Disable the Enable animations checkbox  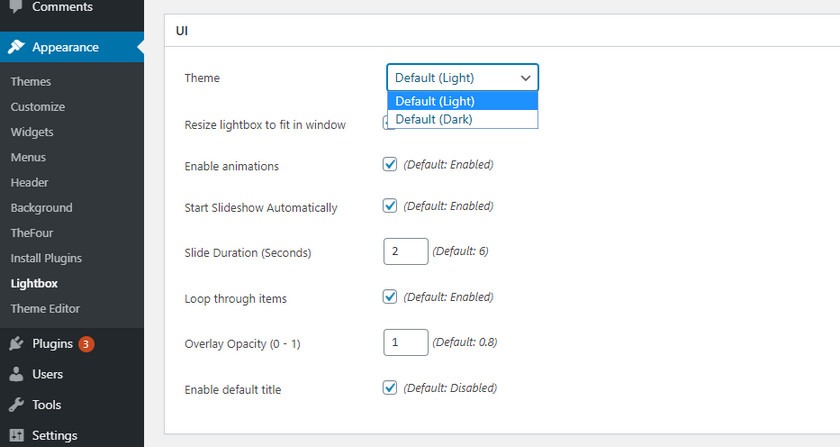coord(390,165)
